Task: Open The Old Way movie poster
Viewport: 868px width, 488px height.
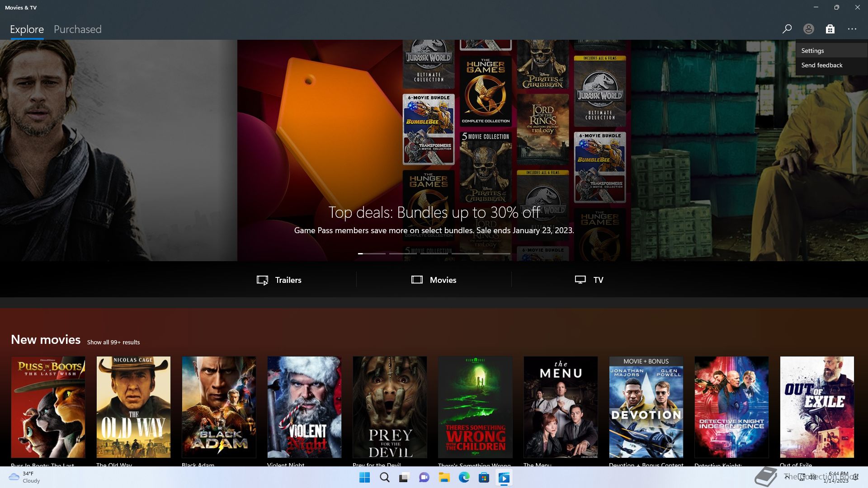Action: coord(133,407)
